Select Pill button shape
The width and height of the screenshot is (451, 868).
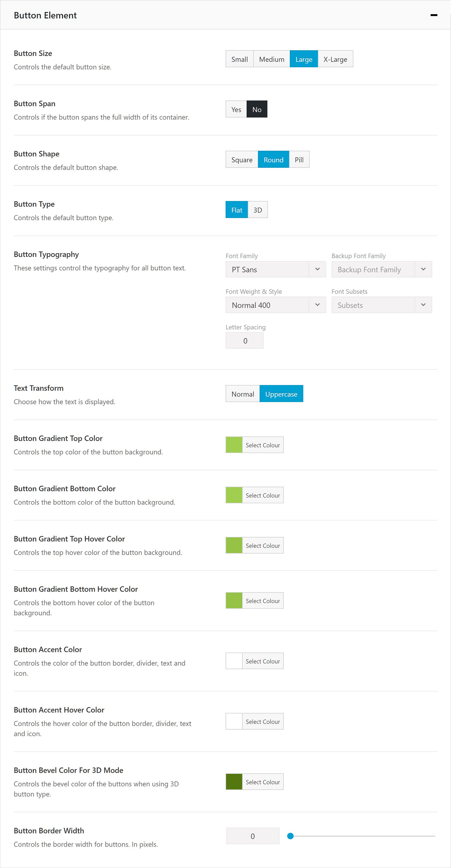point(299,159)
